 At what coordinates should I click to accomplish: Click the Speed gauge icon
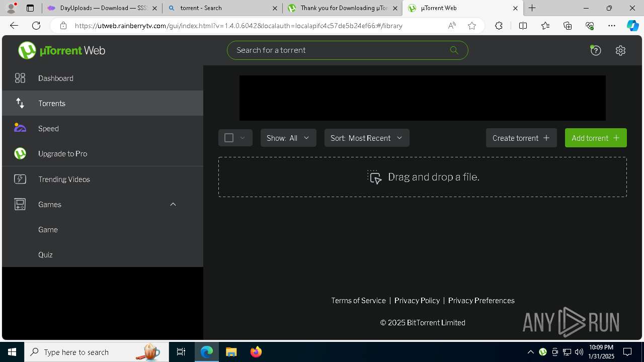coord(20,128)
